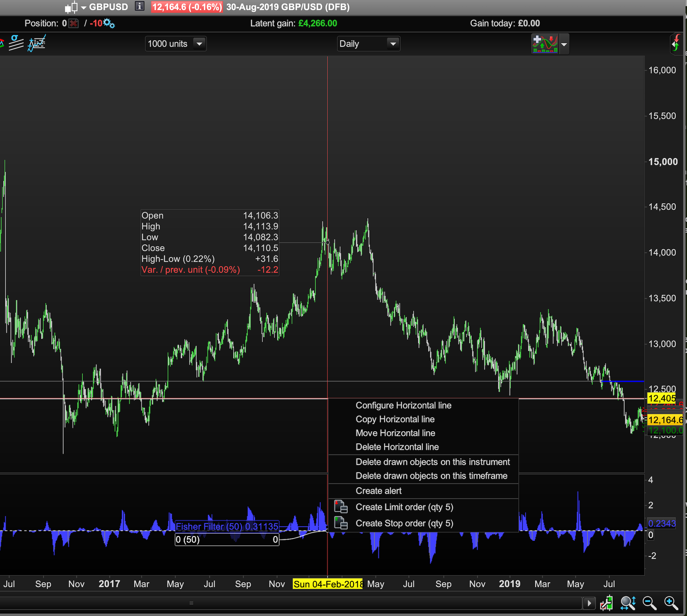The height and width of the screenshot is (616, 687).
Task: Expand the arrow next to add-indicator icon
Action: click(x=564, y=44)
